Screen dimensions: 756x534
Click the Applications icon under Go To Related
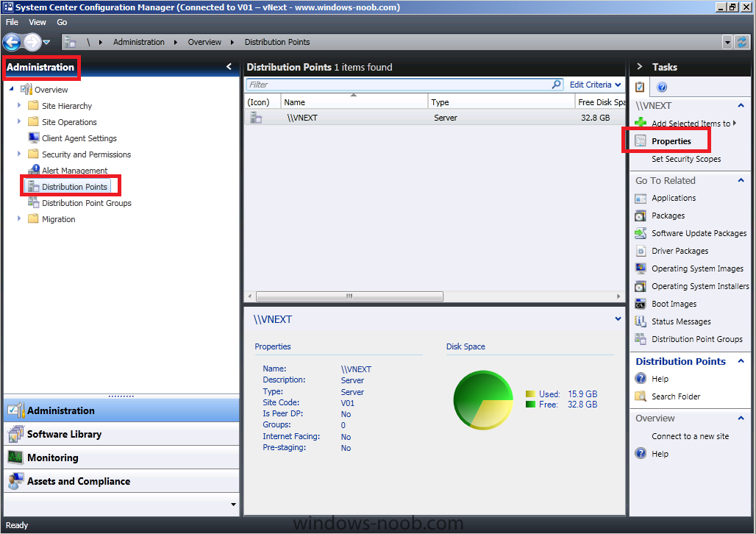tap(641, 199)
